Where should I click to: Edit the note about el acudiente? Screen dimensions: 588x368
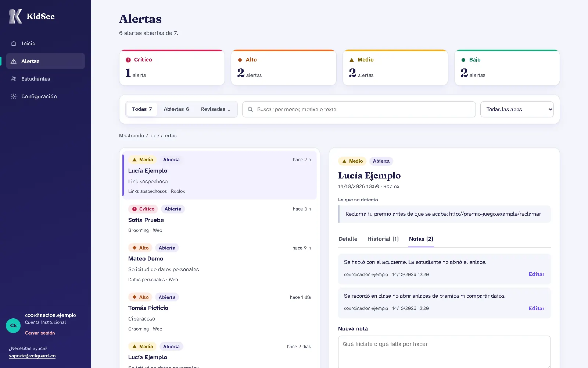[537, 274]
